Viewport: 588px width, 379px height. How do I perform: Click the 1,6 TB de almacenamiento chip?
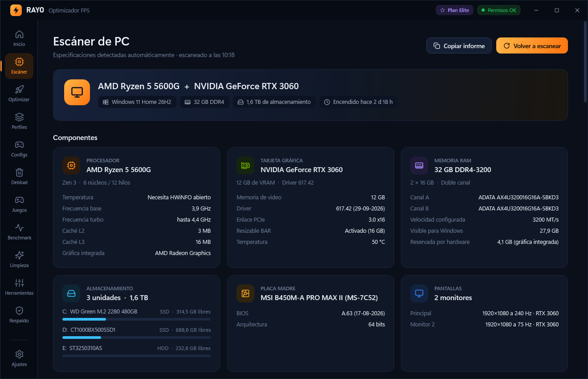coord(274,102)
